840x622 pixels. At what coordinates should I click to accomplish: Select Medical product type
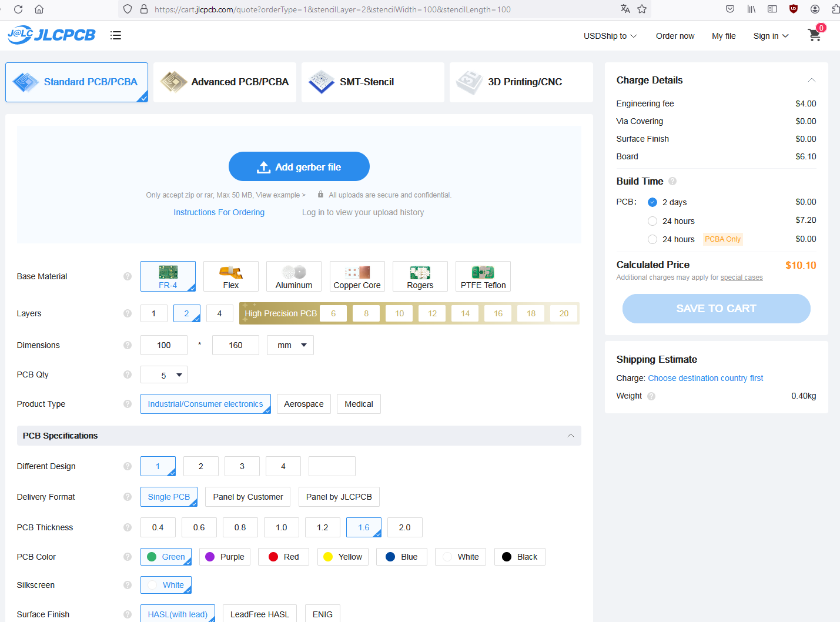359,404
